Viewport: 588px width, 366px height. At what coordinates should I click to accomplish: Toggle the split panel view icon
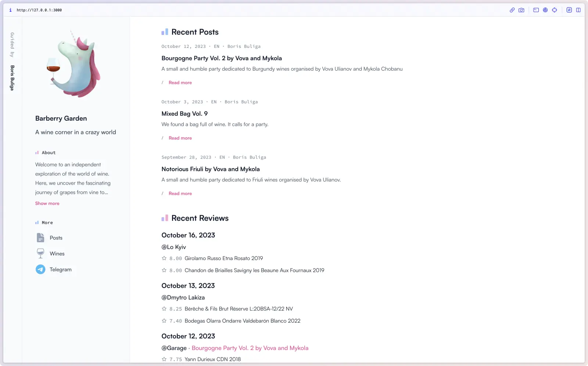[577, 10]
